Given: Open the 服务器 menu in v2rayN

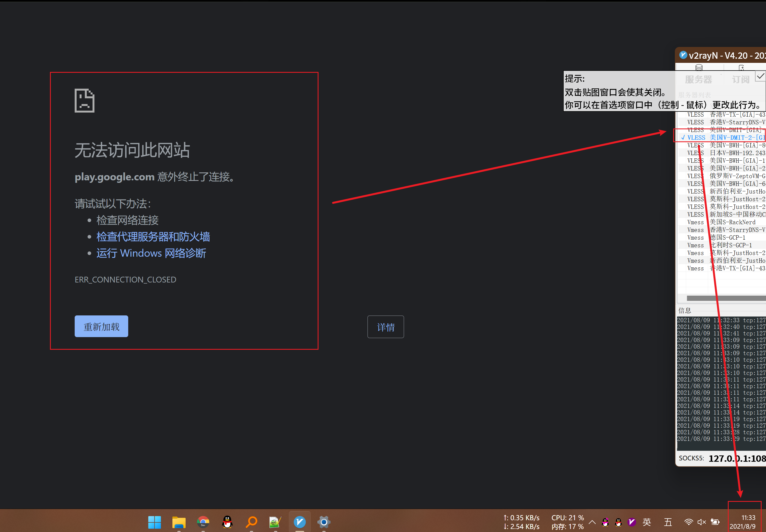Looking at the screenshot, I should [x=699, y=80].
